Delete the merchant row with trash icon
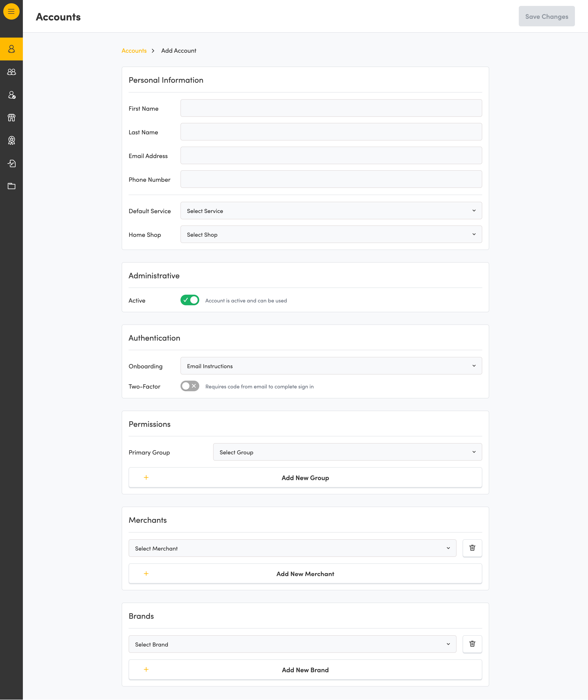Screen dimensions: 588x700 472,548
